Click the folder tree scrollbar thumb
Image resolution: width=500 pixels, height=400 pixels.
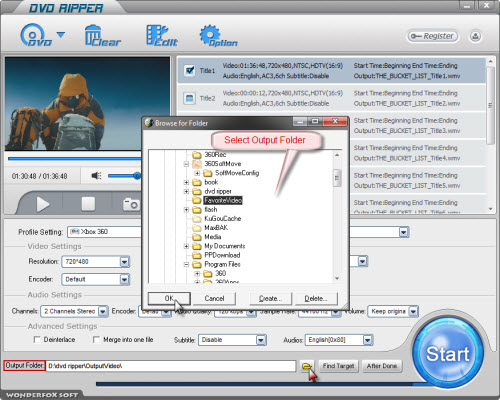pyautogui.click(x=337, y=178)
